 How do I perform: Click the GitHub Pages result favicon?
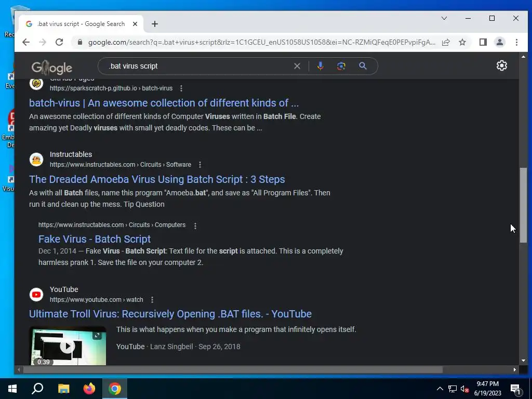[36, 84]
